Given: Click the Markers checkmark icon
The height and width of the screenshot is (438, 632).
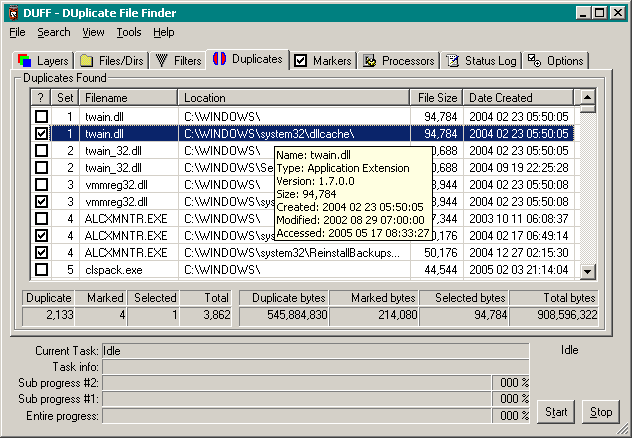Looking at the screenshot, I should point(300,61).
